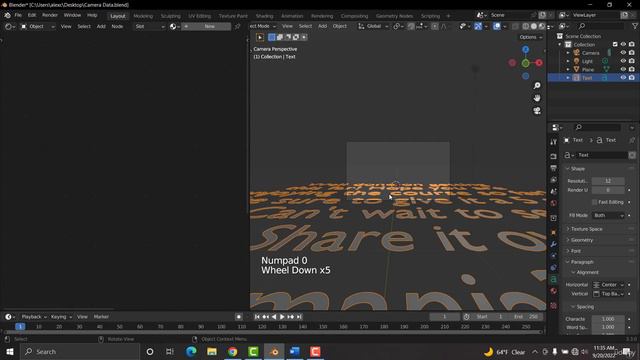Switch to the Modeling workspace tab
This screenshot has width=640, height=360.
click(x=143, y=16)
